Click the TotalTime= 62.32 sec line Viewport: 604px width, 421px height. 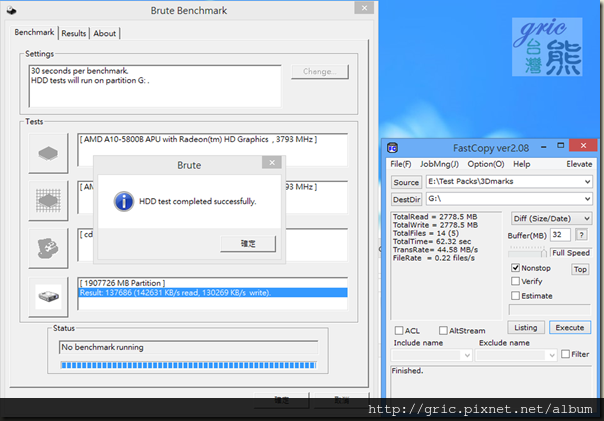[x=432, y=242]
